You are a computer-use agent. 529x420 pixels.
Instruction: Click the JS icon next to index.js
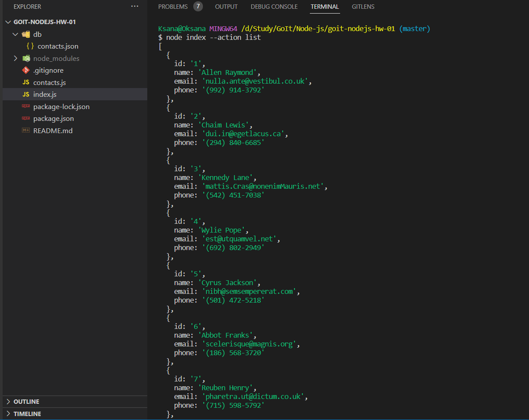(x=27, y=94)
